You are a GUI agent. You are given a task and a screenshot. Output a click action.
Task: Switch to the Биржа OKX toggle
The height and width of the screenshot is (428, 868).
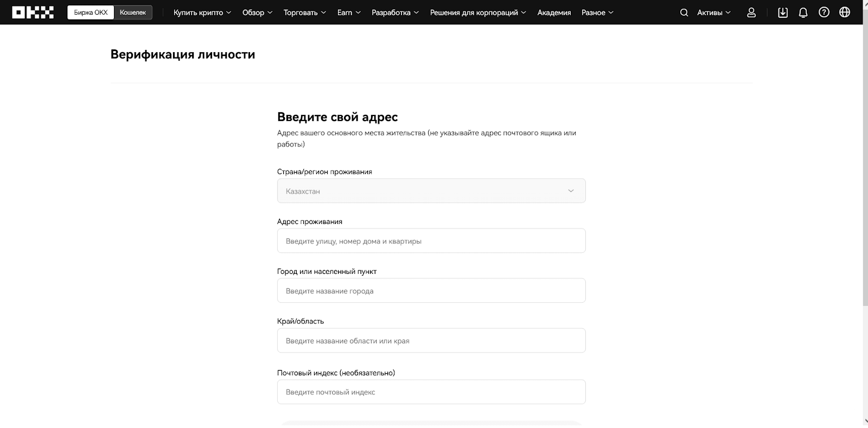point(91,12)
